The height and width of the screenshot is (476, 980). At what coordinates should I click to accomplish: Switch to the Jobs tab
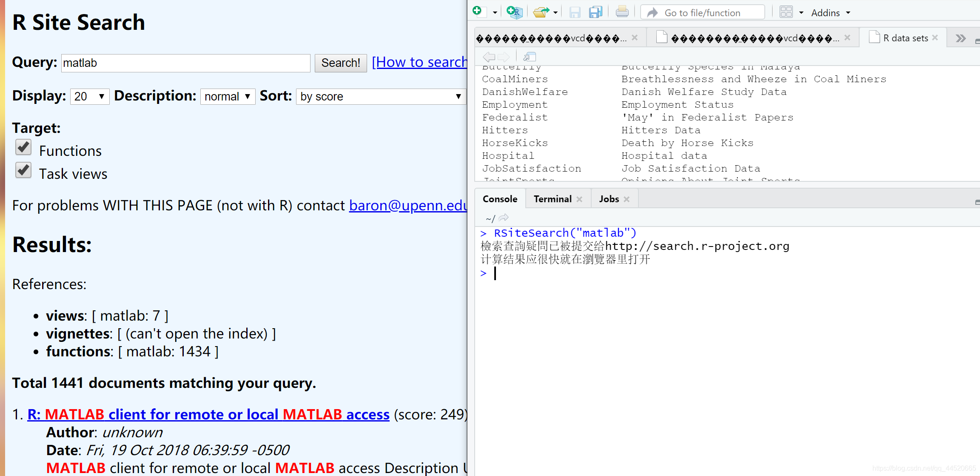(x=609, y=199)
